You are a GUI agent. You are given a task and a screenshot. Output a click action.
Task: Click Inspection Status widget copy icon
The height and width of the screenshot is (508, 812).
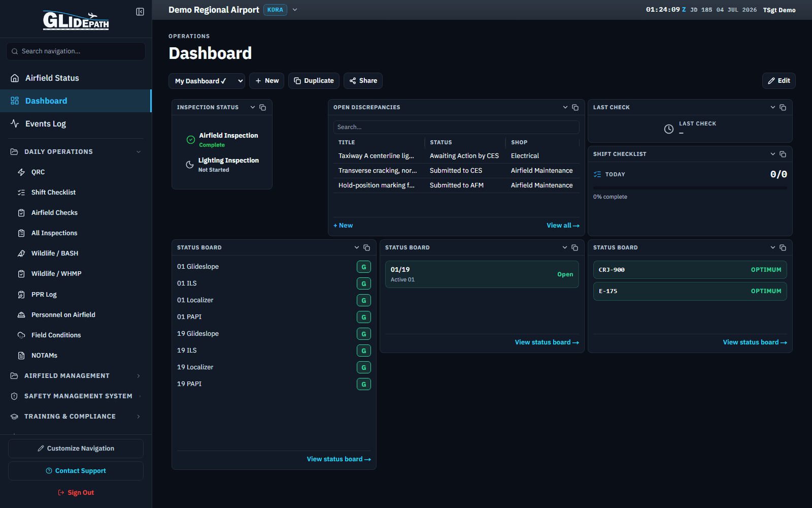tap(263, 107)
